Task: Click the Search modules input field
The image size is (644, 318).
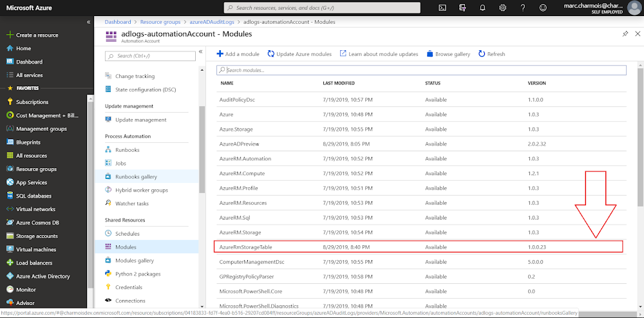Action: pos(421,70)
